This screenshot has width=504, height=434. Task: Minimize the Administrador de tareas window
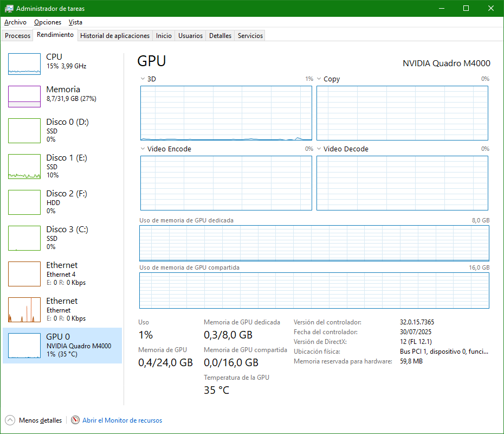(442, 8)
